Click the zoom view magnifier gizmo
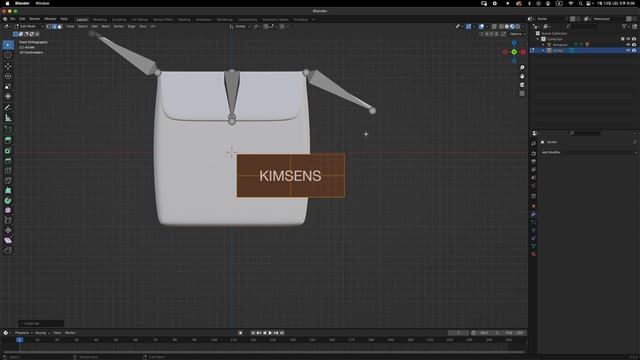Viewport: 640px width, 360px height. pyautogui.click(x=522, y=67)
